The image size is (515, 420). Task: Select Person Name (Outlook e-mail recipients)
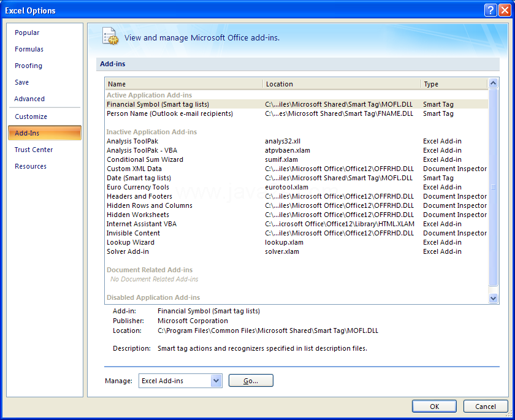pos(297,113)
